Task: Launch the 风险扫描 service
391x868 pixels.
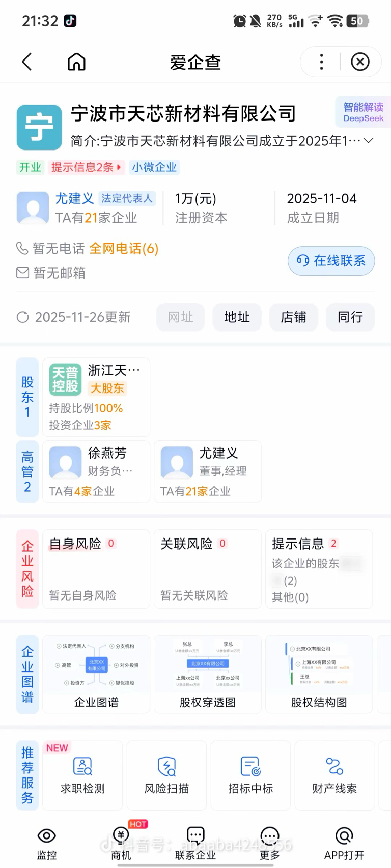Action: pyautogui.click(x=166, y=775)
